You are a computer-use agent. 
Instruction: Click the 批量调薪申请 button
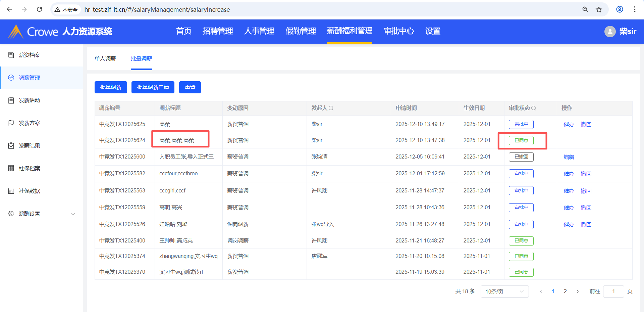153,87
